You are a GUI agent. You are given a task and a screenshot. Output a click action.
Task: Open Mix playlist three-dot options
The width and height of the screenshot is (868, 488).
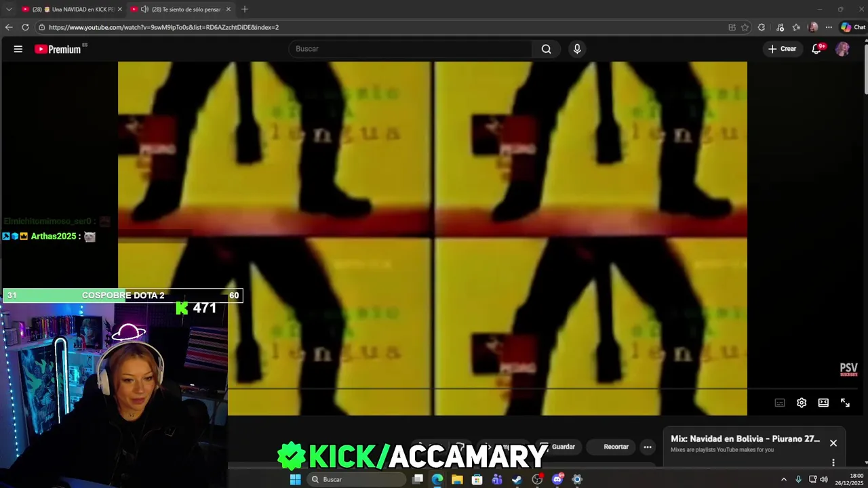click(x=833, y=462)
